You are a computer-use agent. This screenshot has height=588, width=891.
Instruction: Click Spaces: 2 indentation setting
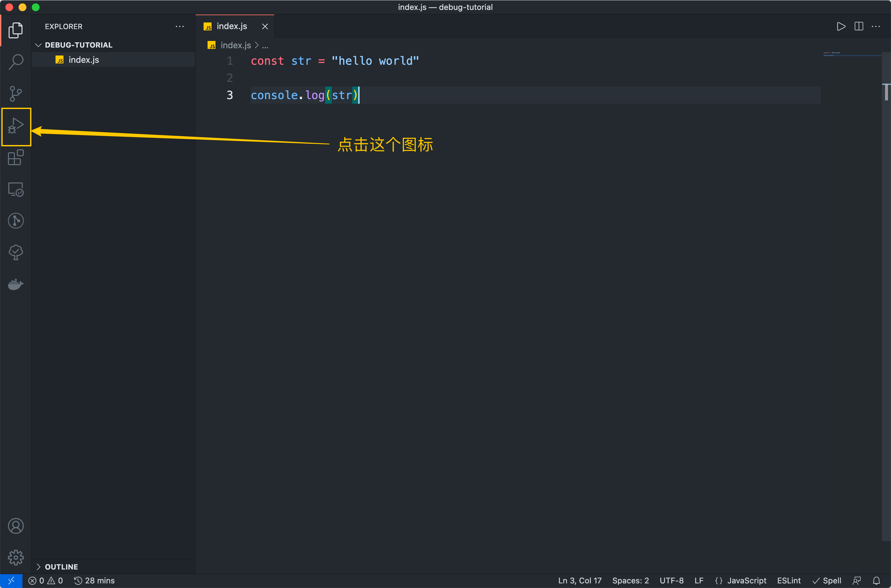630,580
